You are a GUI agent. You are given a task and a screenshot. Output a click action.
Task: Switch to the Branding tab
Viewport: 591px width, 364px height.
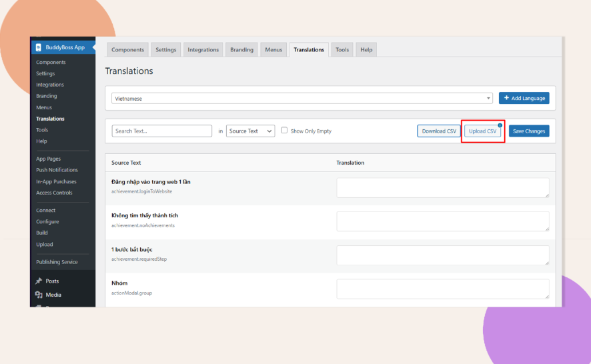tap(241, 50)
